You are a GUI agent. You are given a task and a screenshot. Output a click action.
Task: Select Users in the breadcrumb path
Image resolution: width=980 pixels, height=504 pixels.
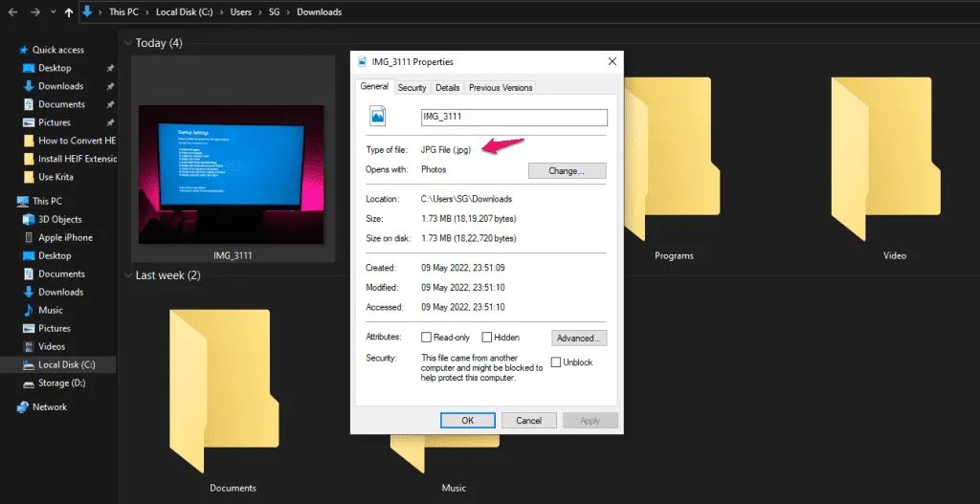coord(240,11)
